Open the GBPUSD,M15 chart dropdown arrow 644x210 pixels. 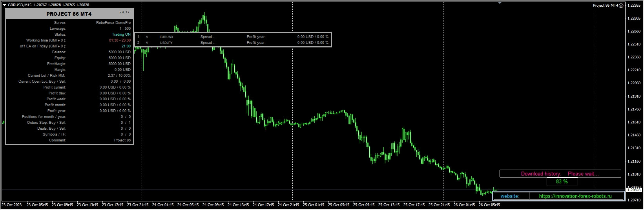4,5
